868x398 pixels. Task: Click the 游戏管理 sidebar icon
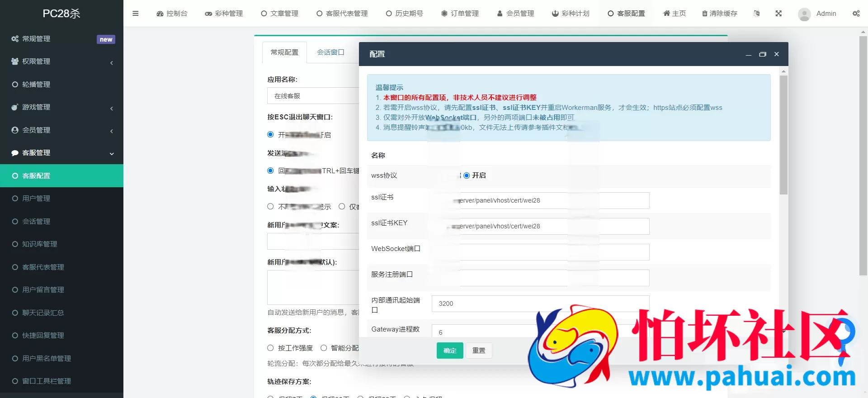coord(15,107)
